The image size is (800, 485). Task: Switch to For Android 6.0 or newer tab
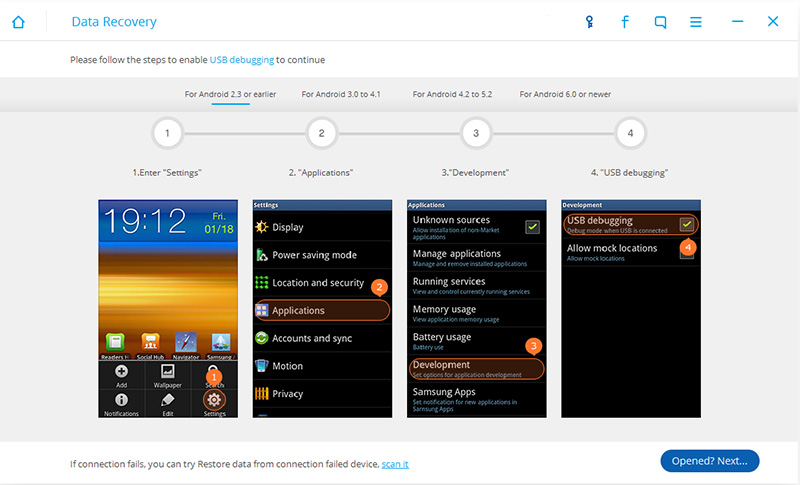coord(565,94)
